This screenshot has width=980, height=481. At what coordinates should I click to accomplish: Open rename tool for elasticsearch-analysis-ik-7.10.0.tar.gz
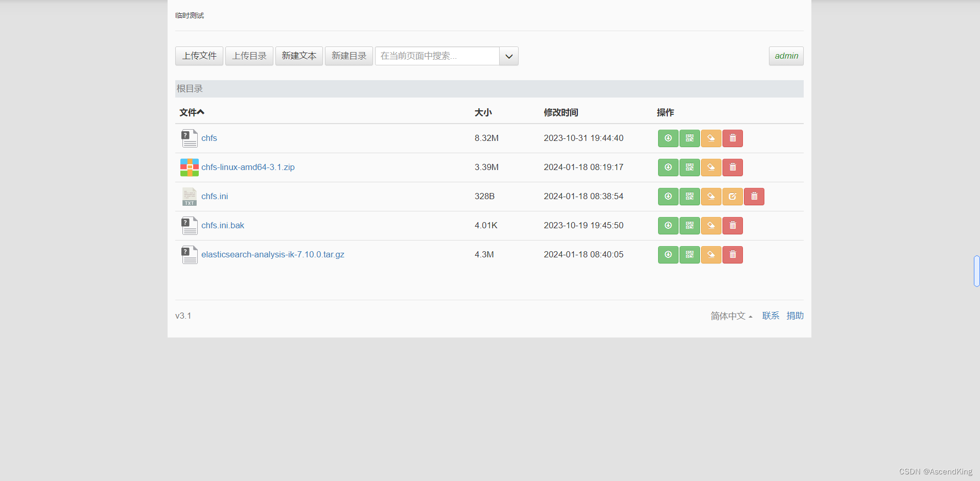pyautogui.click(x=711, y=254)
